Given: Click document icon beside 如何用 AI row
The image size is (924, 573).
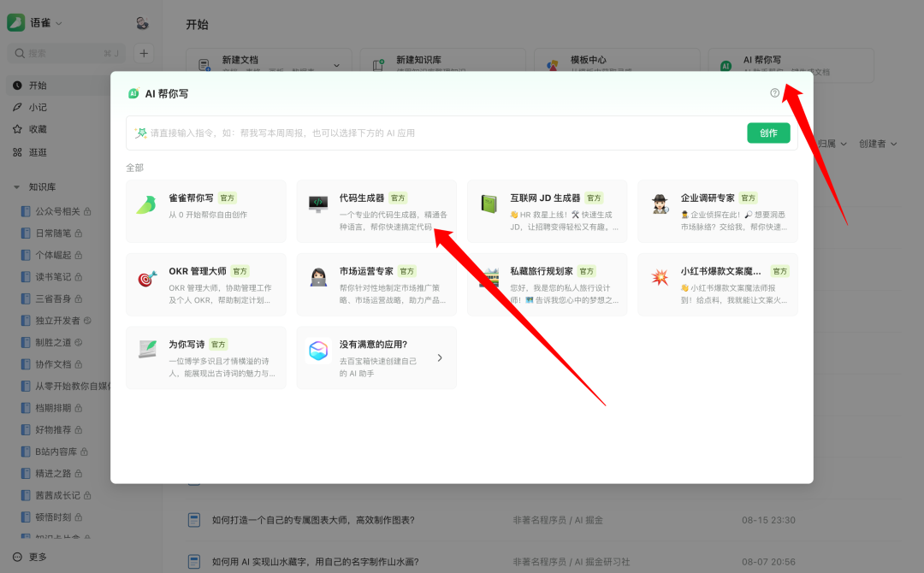Looking at the screenshot, I should (194, 562).
